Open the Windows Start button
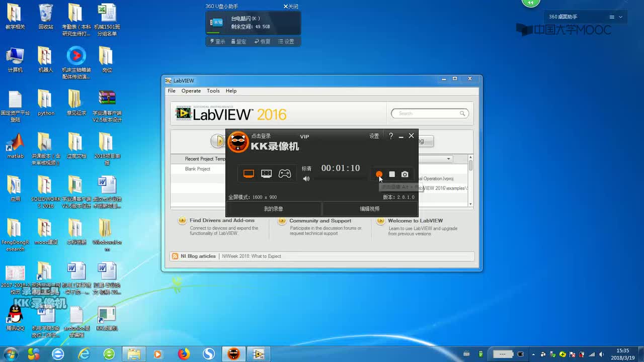Viewport: 644px width, 362px height. 10,354
